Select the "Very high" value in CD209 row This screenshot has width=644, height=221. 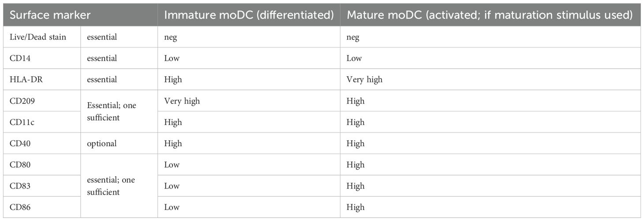(x=182, y=101)
